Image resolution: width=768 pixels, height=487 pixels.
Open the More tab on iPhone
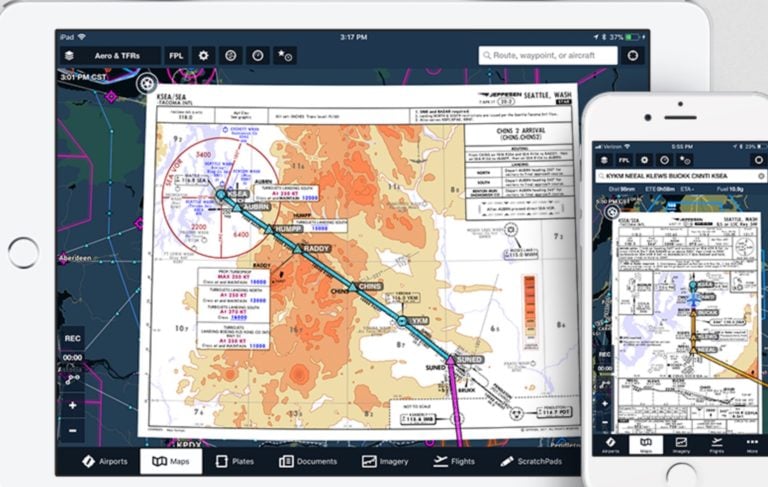pyautogui.click(x=752, y=445)
